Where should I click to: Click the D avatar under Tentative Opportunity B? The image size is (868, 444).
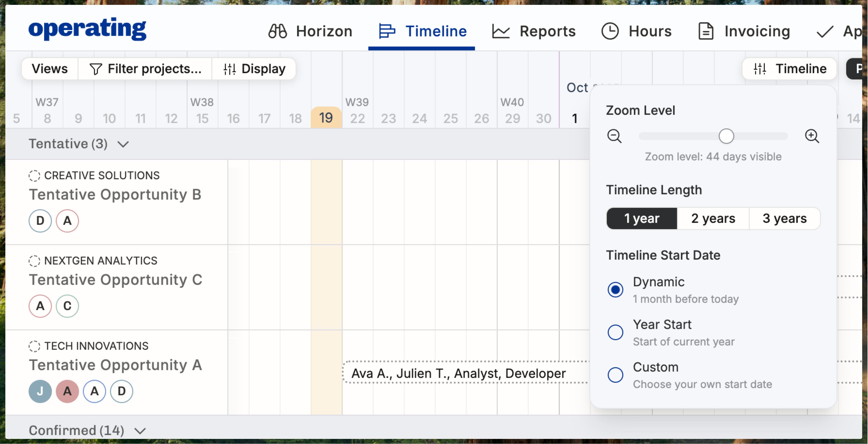pyautogui.click(x=40, y=221)
